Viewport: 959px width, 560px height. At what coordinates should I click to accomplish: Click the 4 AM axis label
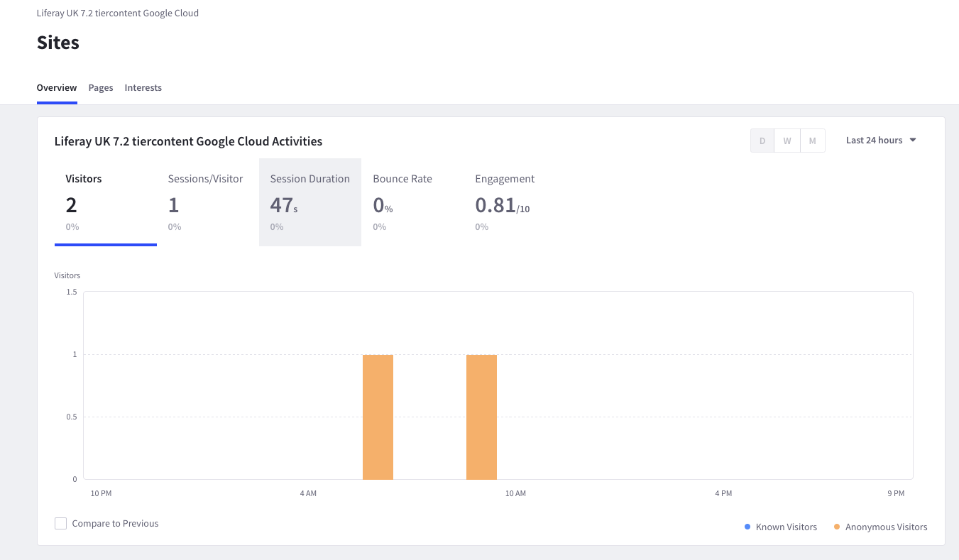click(308, 493)
